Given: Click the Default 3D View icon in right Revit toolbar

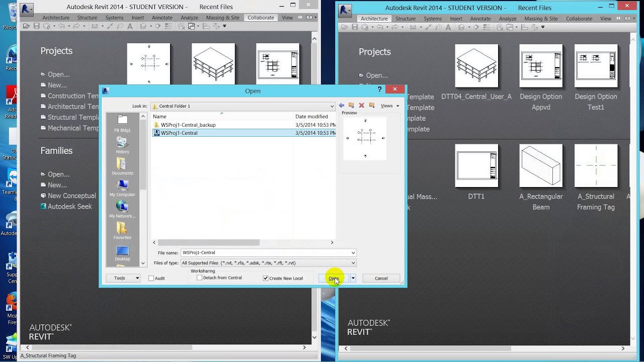Looking at the screenshot, I should (461, 27).
